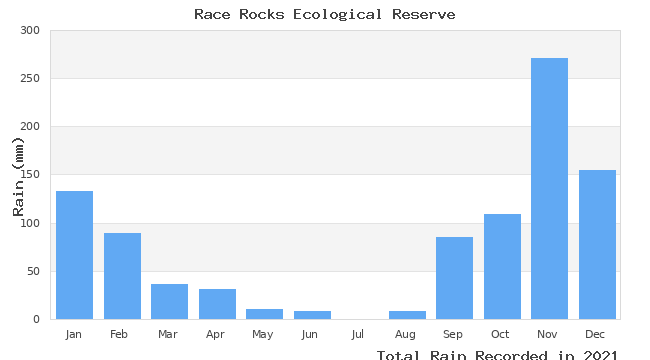Click the Dec month label
The width and height of the screenshot is (650, 360).
595,334
